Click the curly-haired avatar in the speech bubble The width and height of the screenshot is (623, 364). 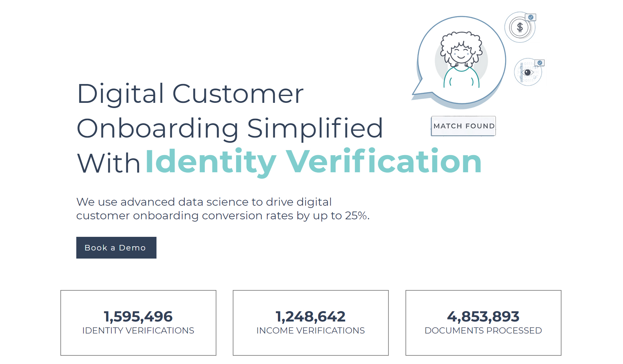click(x=461, y=60)
